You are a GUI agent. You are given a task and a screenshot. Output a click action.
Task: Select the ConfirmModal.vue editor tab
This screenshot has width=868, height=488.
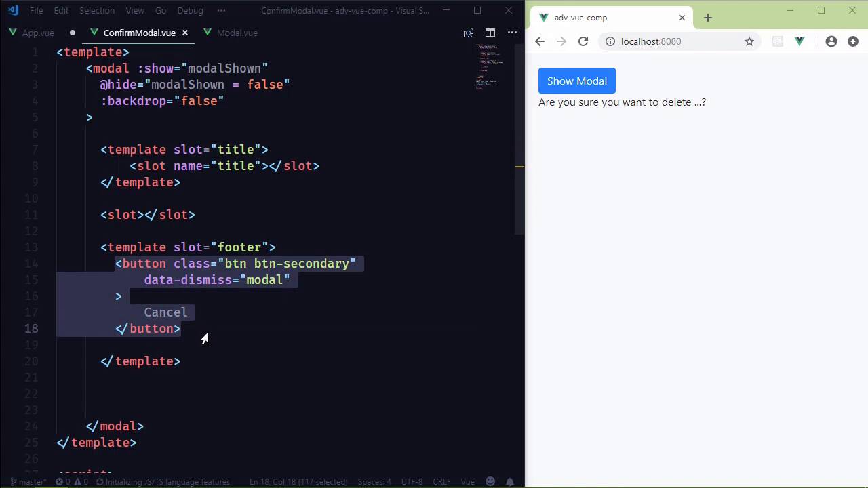tap(139, 33)
